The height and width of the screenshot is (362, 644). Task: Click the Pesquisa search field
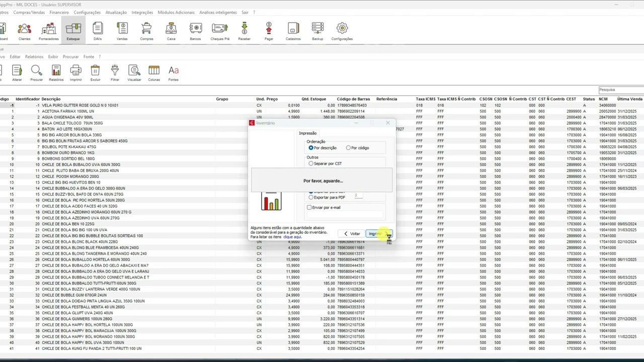(x=621, y=89)
